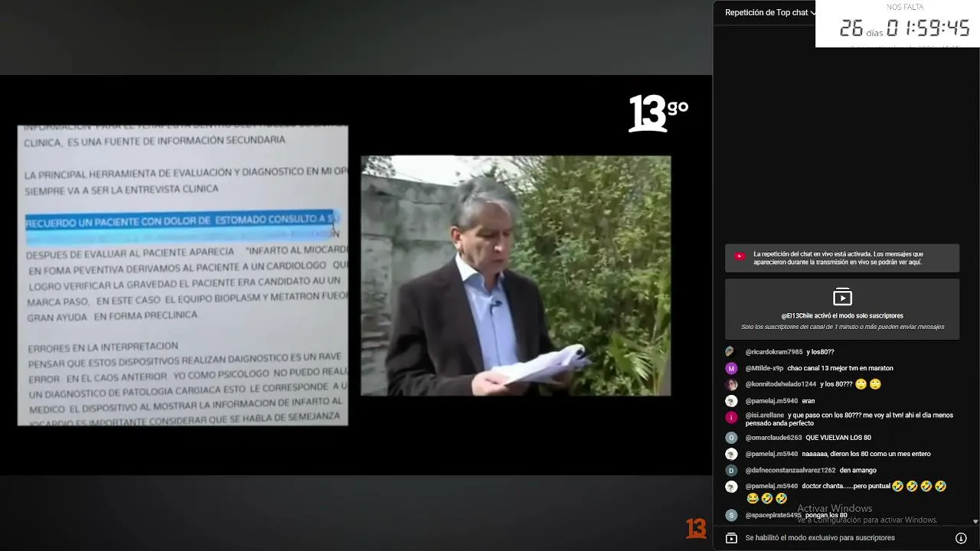Click the subscribers-only icon in the chat footer
The height and width of the screenshot is (551, 980).
point(731,538)
